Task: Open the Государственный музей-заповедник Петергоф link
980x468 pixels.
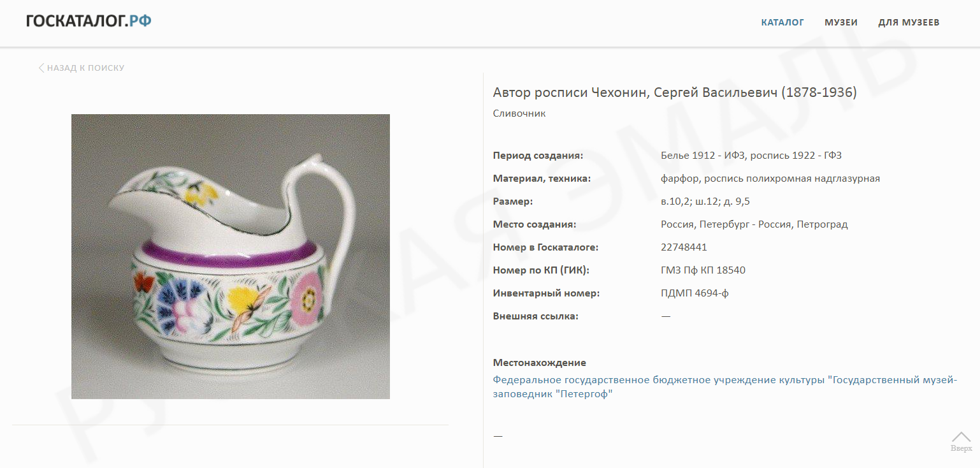Action: pyautogui.click(x=725, y=387)
